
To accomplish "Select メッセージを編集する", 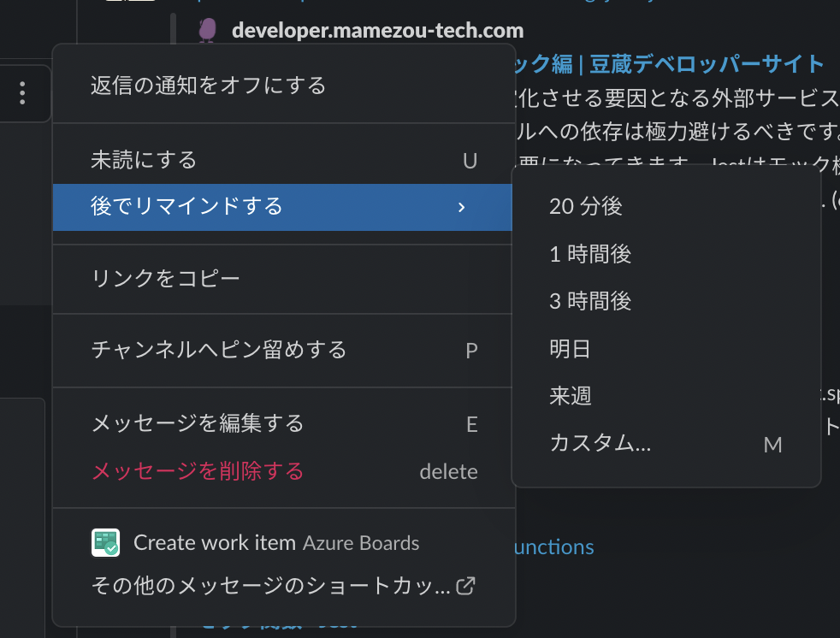I will tap(282, 423).
